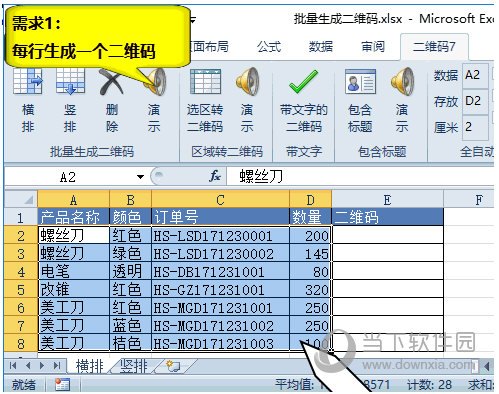Play the demo in 包含标题 group
The height and width of the screenshot is (394, 499).
402,81
